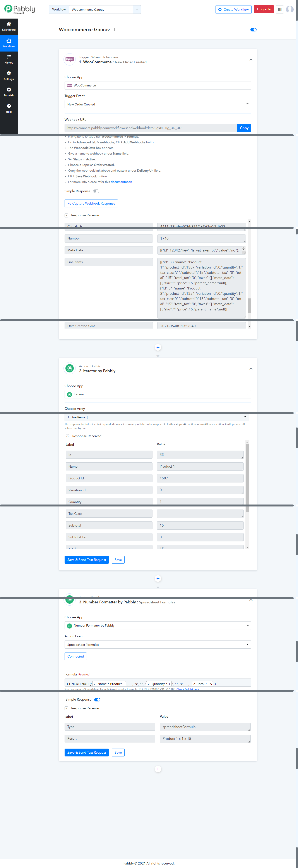Click the Workflow label in header
298x868 pixels.
pyautogui.click(x=59, y=9)
